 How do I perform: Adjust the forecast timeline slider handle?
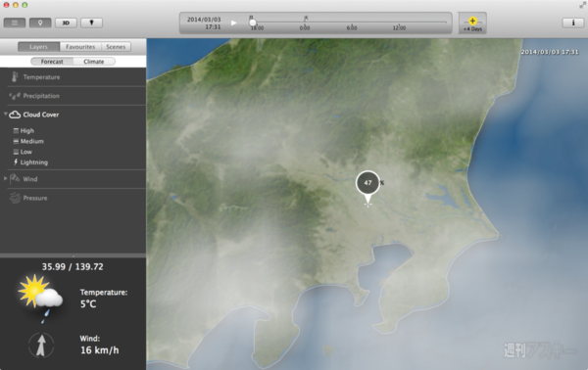(253, 23)
